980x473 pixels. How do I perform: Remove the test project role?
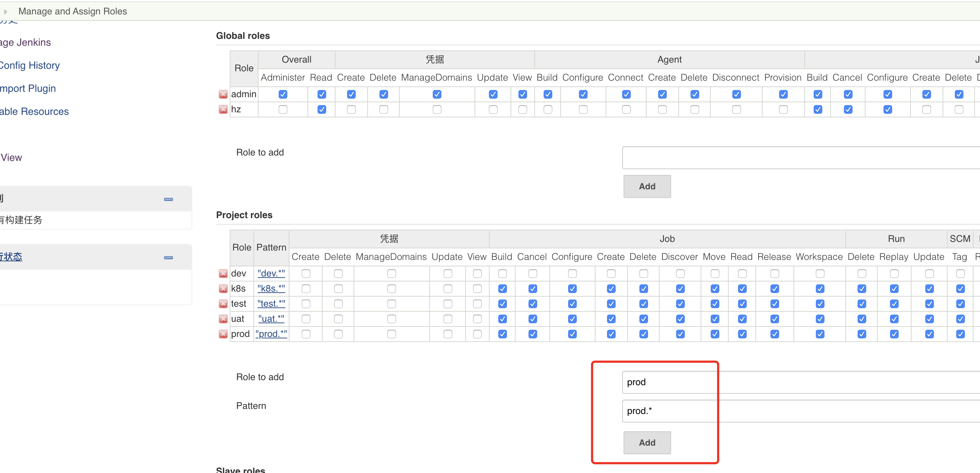(223, 304)
